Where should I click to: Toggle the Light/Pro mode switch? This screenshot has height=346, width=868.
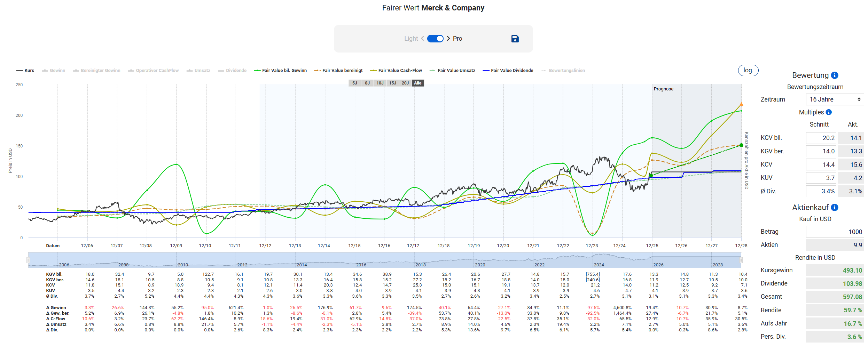click(435, 39)
